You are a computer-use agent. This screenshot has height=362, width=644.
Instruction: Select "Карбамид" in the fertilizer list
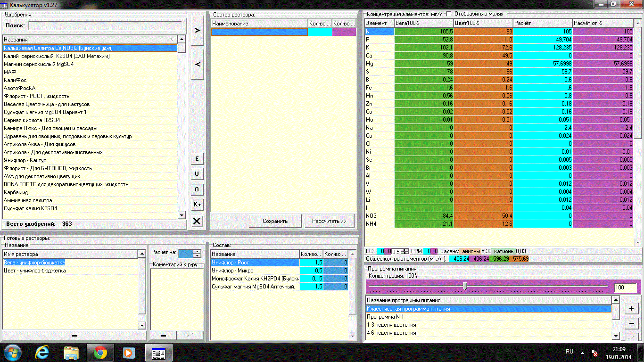[x=16, y=192]
